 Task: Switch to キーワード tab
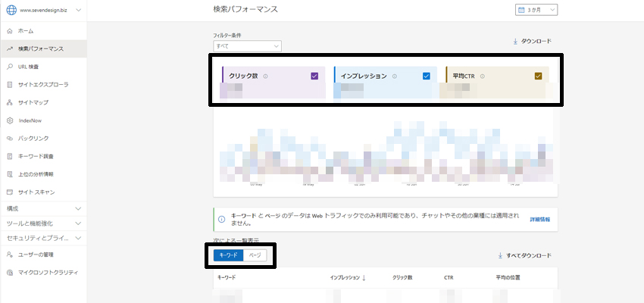pyautogui.click(x=228, y=255)
